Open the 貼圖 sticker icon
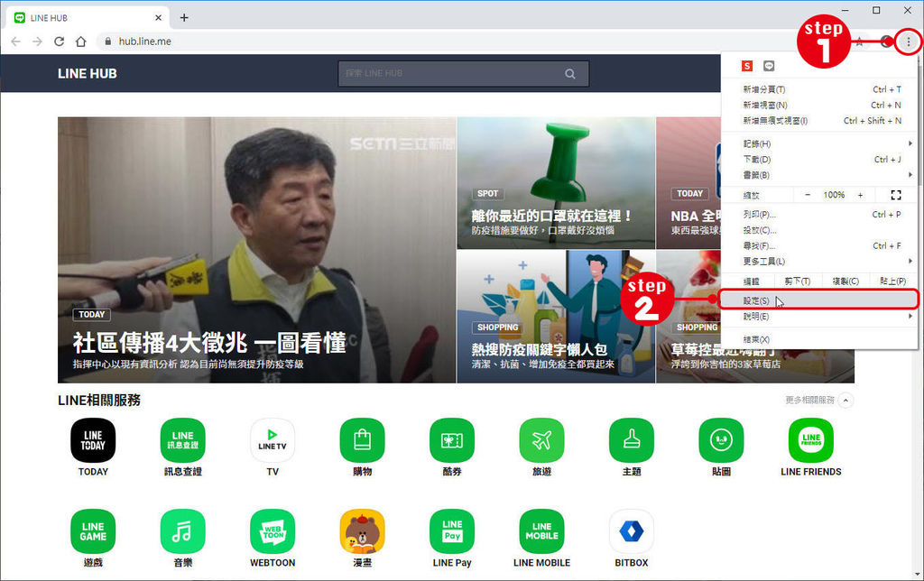 click(721, 440)
